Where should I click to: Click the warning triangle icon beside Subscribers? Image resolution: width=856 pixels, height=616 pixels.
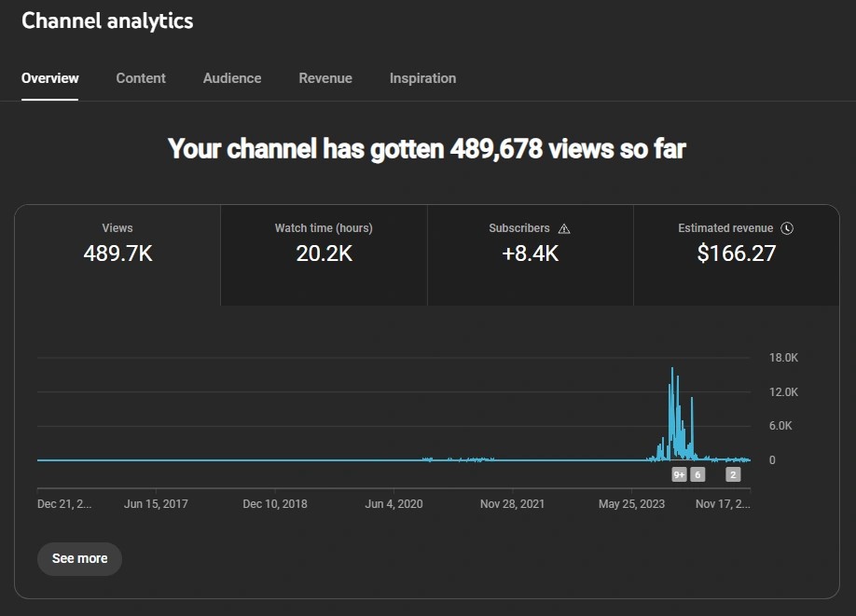(564, 228)
